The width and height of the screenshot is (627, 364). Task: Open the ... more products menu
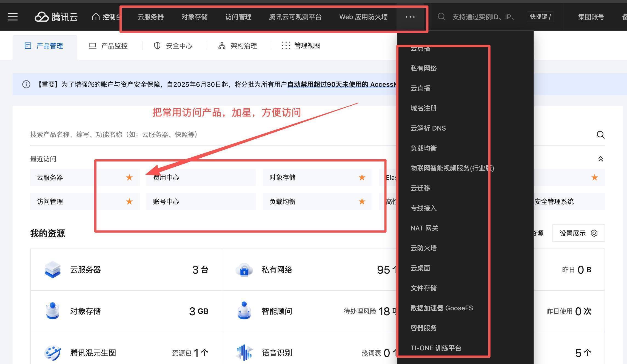(x=410, y=17)
